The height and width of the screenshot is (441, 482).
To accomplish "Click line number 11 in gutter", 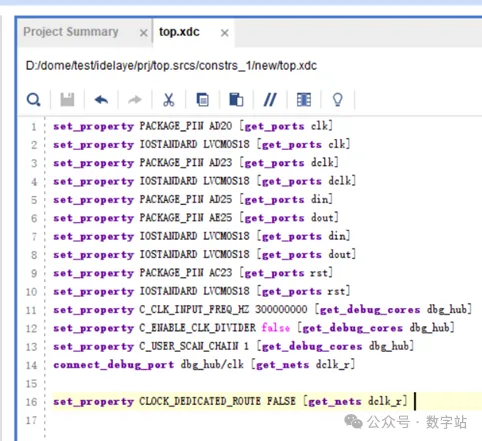I will click(31, 310).
